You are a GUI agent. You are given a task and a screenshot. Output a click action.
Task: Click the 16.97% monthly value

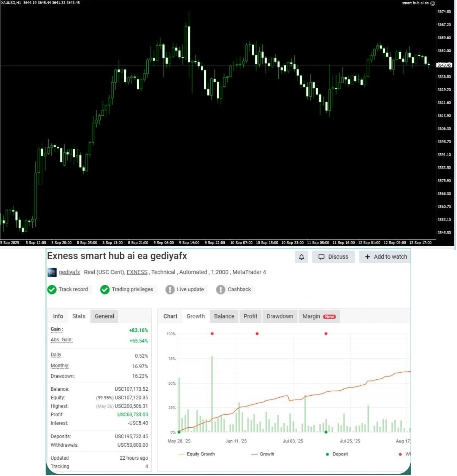140,366
